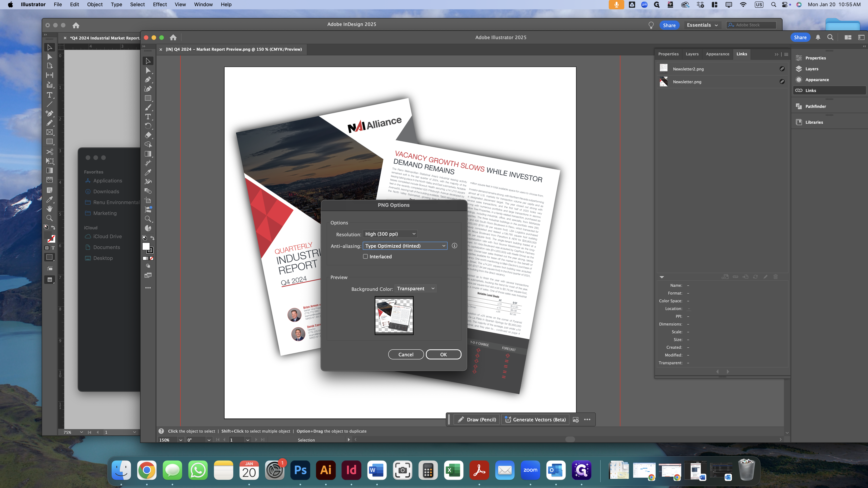Click OK in PNG Options
Screen dimensions: 868x488
point(443,355)
